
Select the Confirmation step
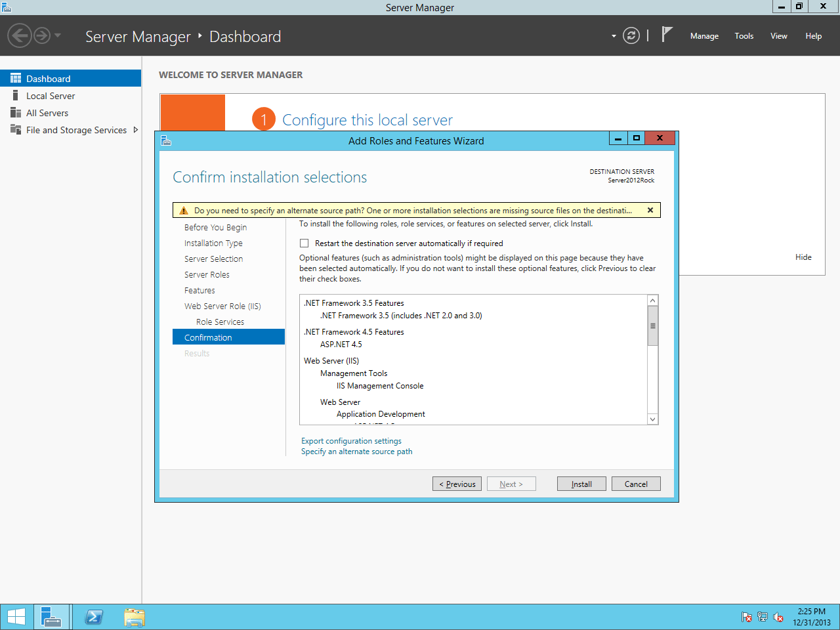pos(228,337)
